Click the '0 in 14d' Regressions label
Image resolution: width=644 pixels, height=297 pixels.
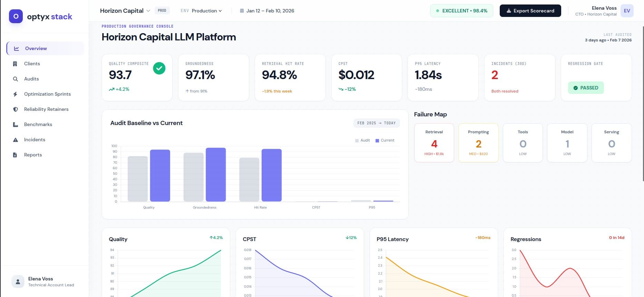click(616, 238)
